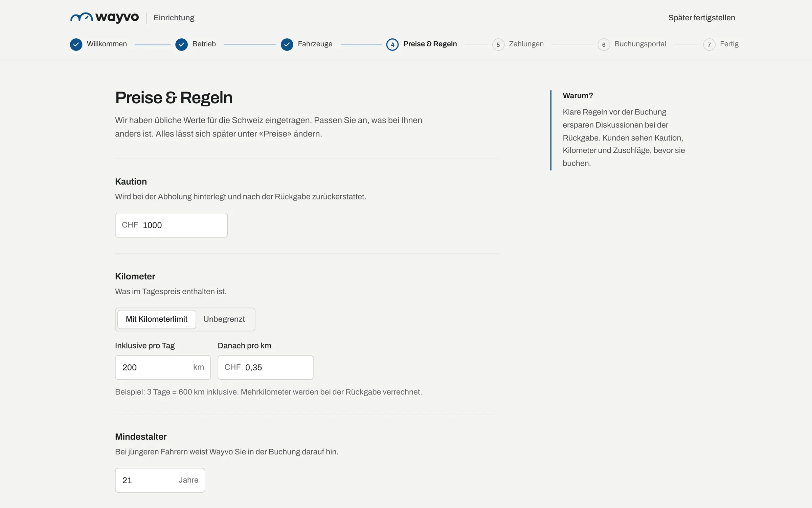Click the Kaution CHF amount field
This screenshot has width=812, height=508.
coord(171,225)
